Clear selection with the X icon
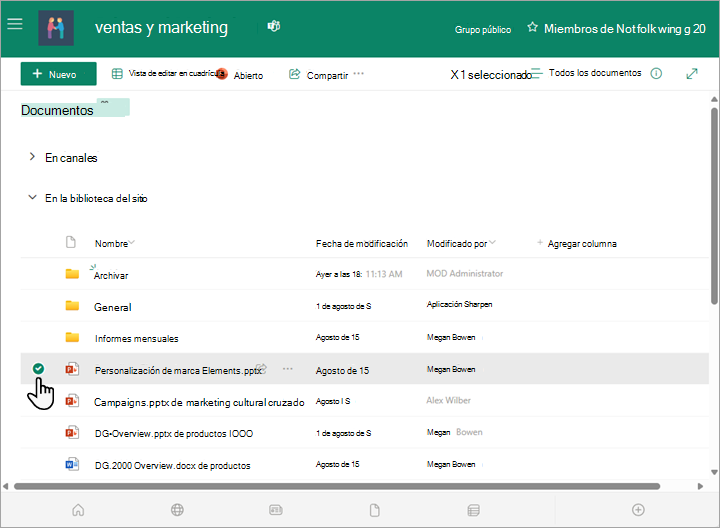Viewport: 720px width, 528px height. tap(454, 74)
